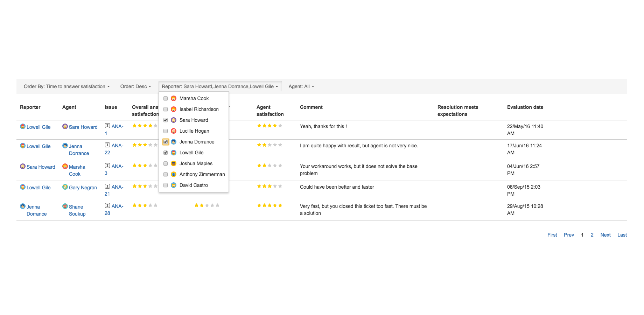Open the Agent: All filter dropdown

point(301,86)
